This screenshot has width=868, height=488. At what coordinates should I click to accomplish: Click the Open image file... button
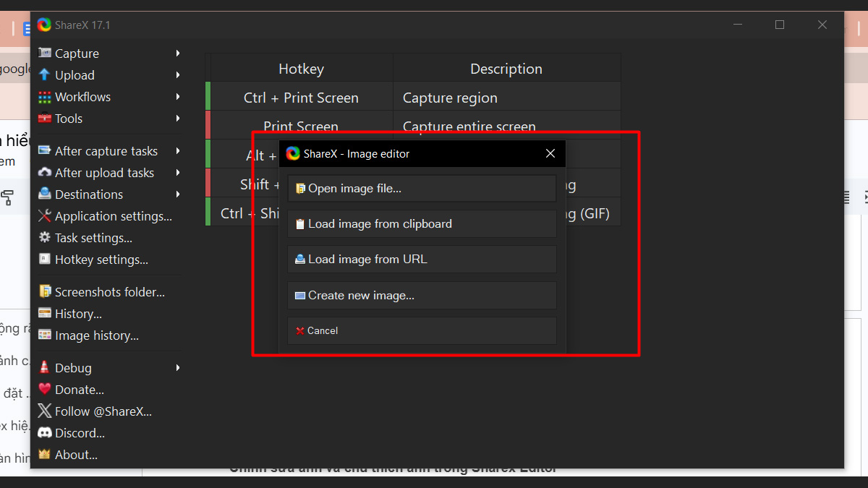[422, 188]
